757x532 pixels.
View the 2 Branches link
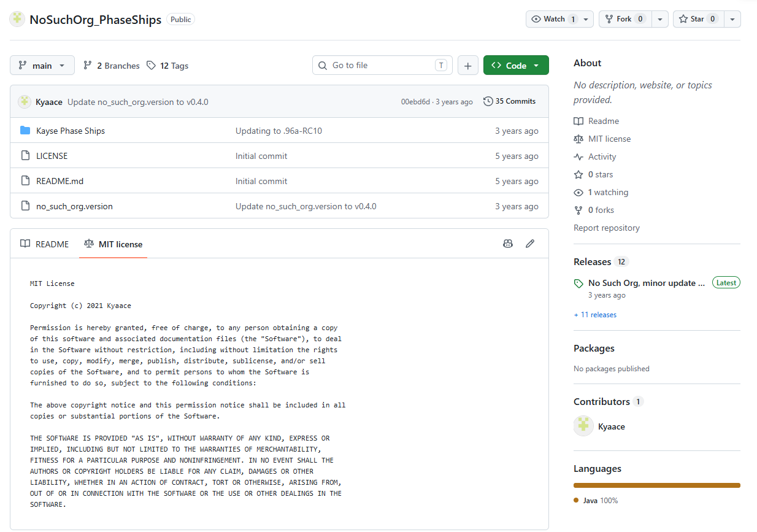coord(112,66)
